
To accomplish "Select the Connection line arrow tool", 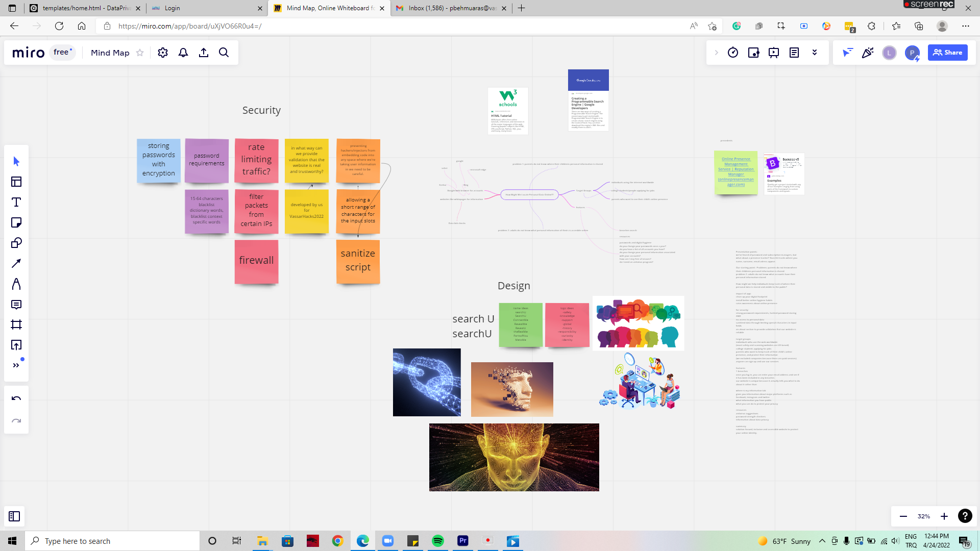I will [16, 263].
